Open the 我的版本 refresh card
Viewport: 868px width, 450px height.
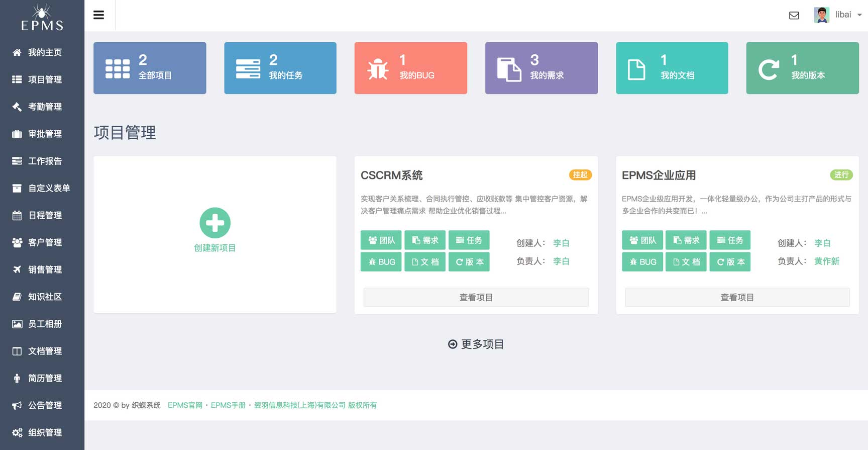pyautogui.click(x=803, y=68)
